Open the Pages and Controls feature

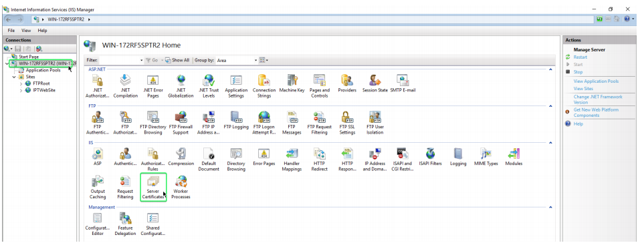click(x=320, y=85)
